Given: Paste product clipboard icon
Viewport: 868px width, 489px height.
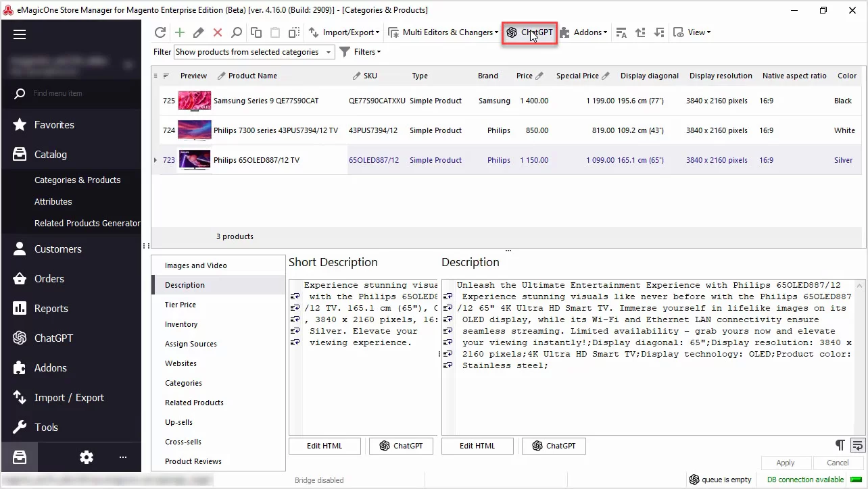Looking at the screenshot, I should [x=275, y=32].
